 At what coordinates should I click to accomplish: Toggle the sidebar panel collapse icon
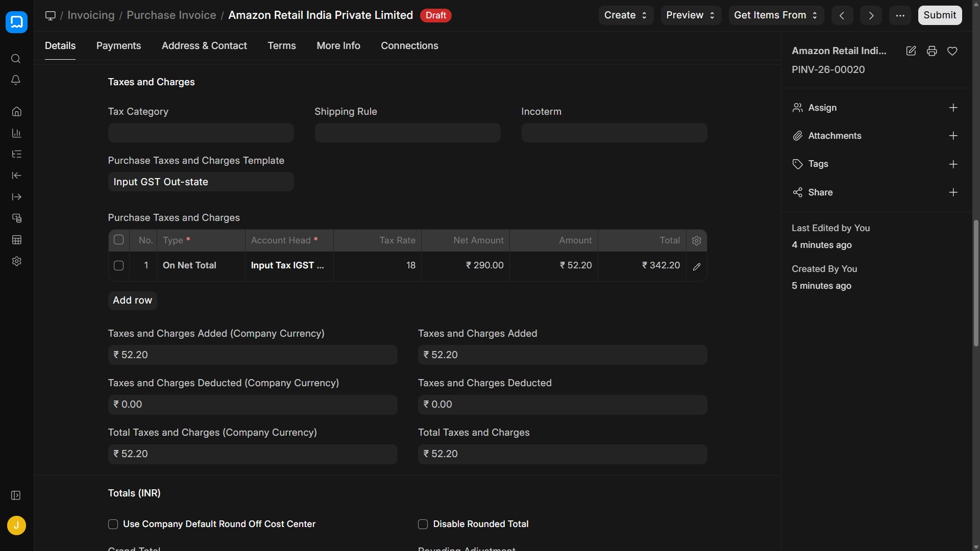[16, 495]
